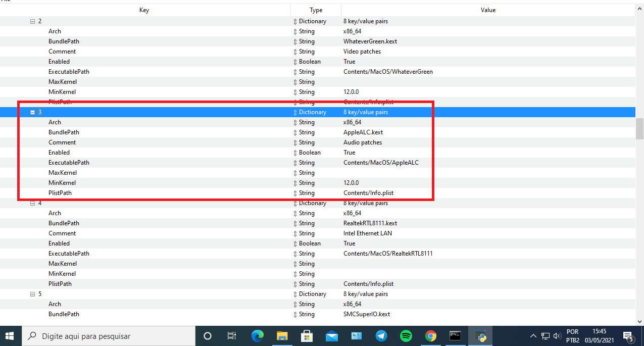The width and height of the screenshot is (644, 346).
Task: Select the Audio patches comment value
Action: (363, 142)
